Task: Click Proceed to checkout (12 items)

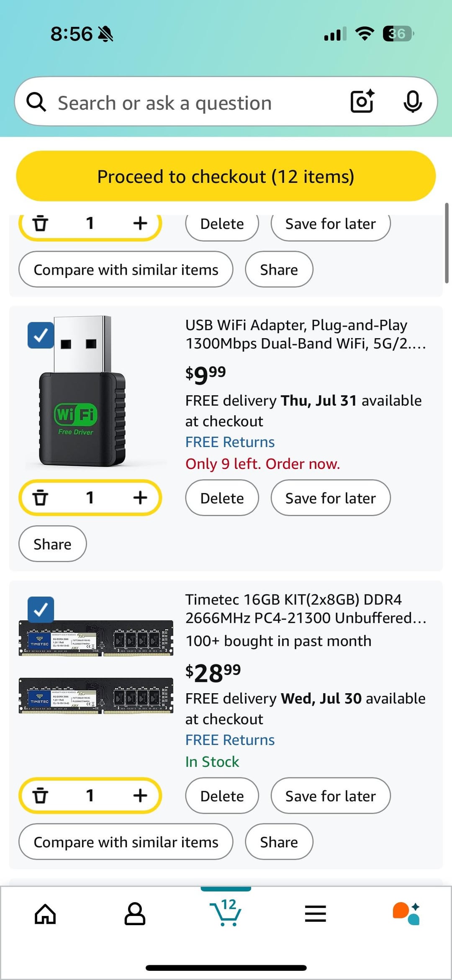Action: [x=226, y=176]
